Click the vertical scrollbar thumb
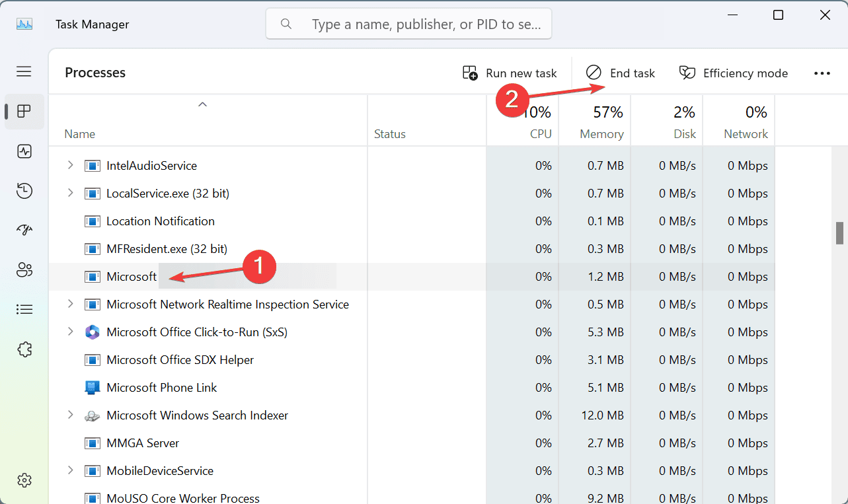This screenshot has height=504, width=848. 839,233
